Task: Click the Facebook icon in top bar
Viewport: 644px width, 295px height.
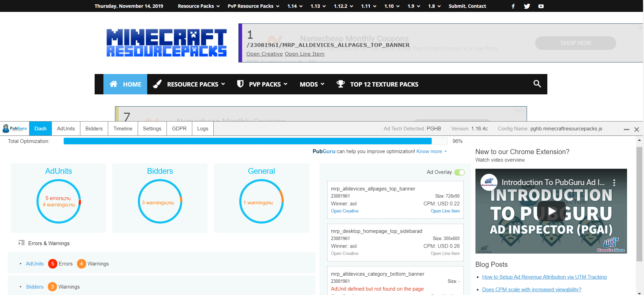Action: (513, 6)
